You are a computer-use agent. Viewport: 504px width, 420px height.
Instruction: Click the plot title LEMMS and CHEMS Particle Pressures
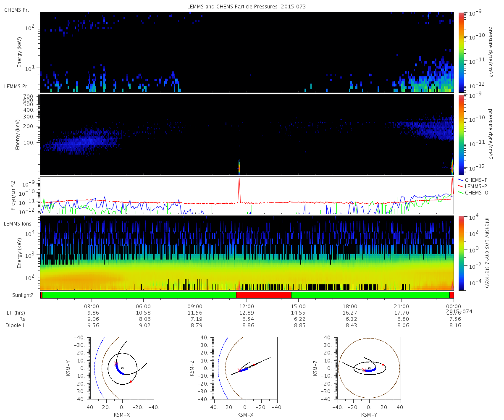tap(247, 7)
